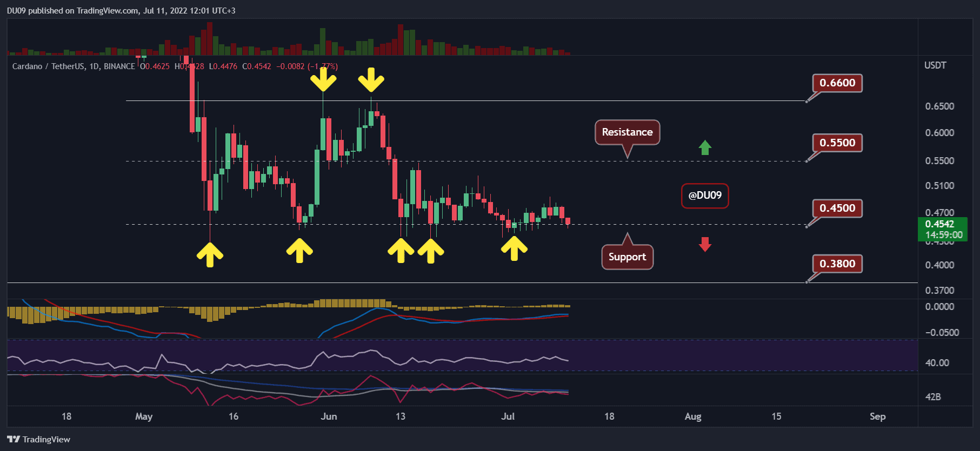Select the open value O0.4625
The image size is (980, 451).
(x=155, y=66)
